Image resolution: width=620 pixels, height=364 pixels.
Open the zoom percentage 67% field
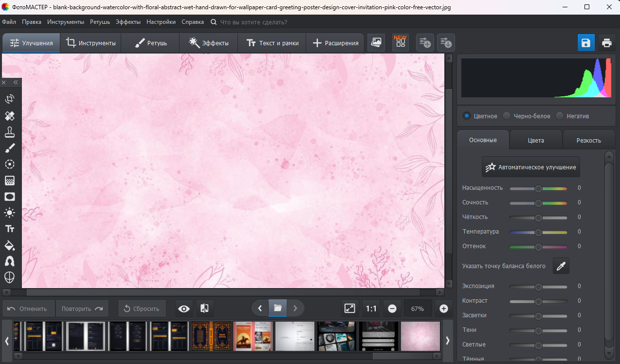point(418,309)
